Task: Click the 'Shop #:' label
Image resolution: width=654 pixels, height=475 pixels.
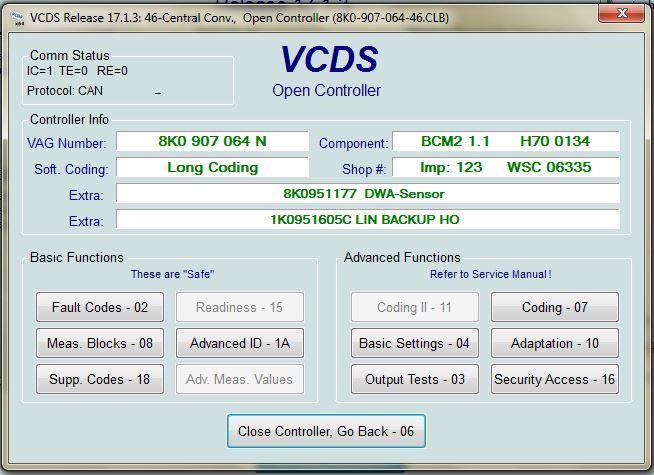Action: click(x=364, y=169)
